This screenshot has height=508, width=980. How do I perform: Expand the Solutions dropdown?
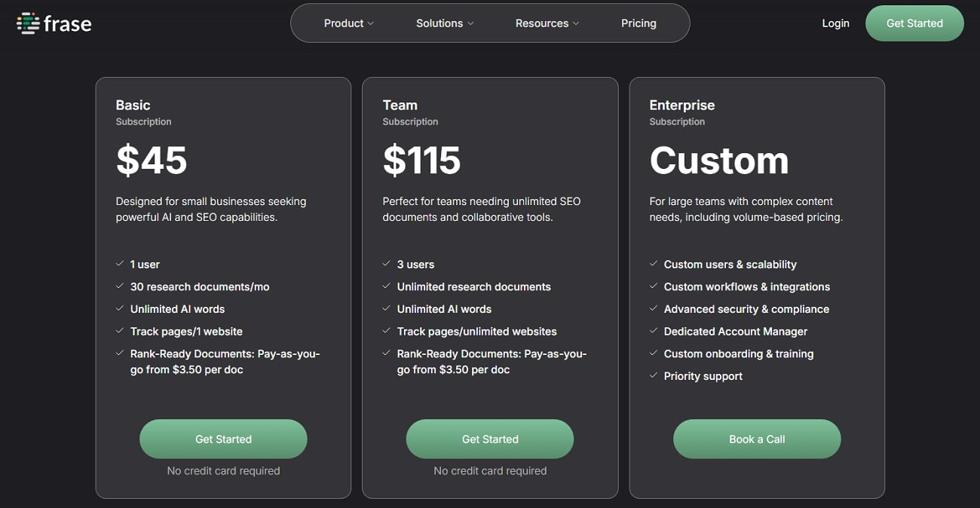444,23
